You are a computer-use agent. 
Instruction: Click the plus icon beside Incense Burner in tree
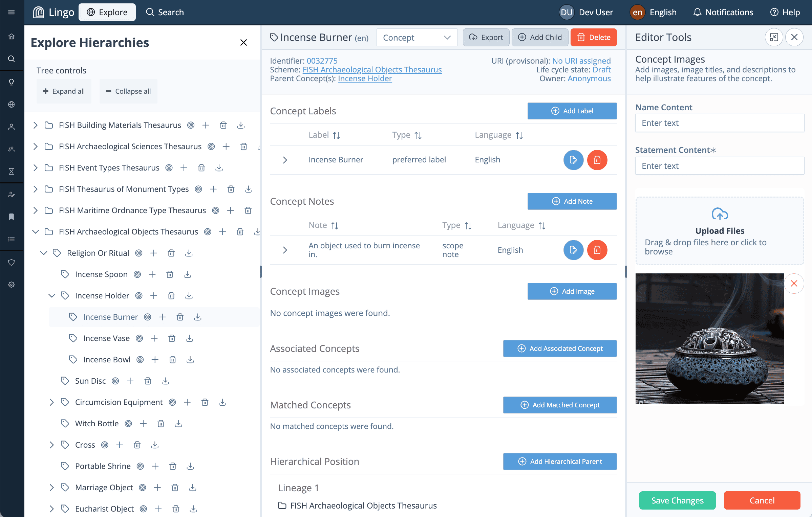163,317
